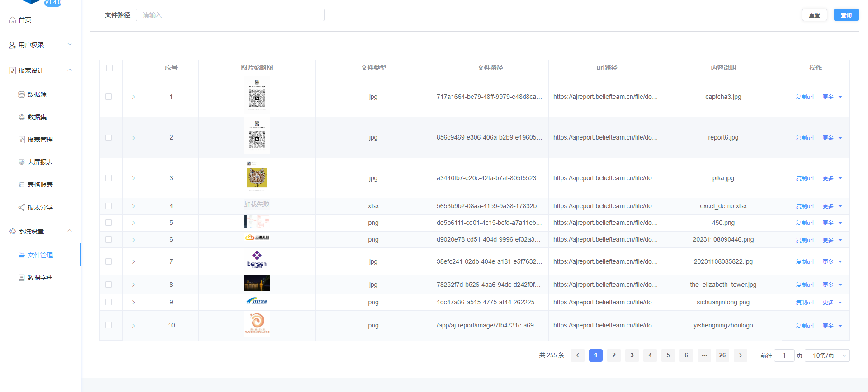
Task: Go to page 26
Action: [x=722, y=355]
